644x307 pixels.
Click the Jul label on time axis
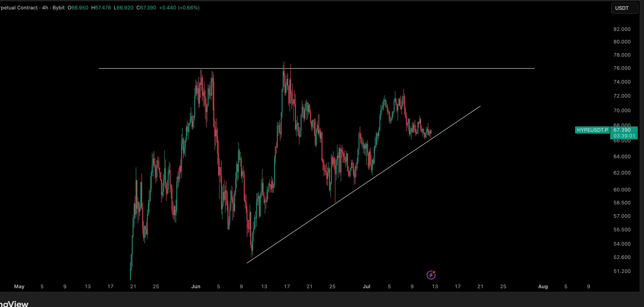367,287
